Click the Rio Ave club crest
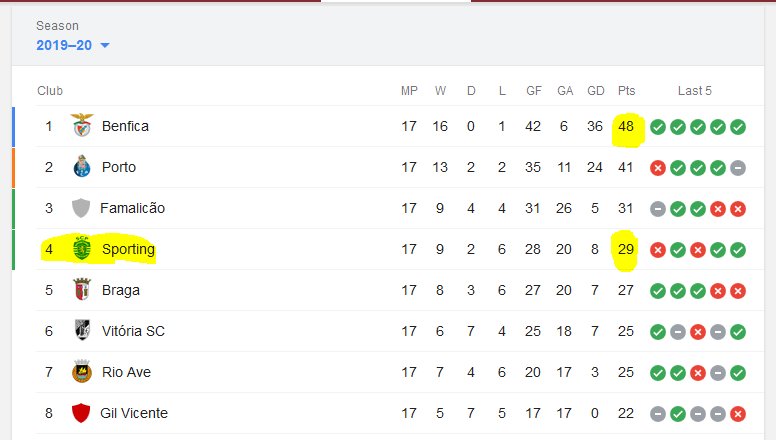The width and height of the screenshot is (776, 440). coord(82,372)
